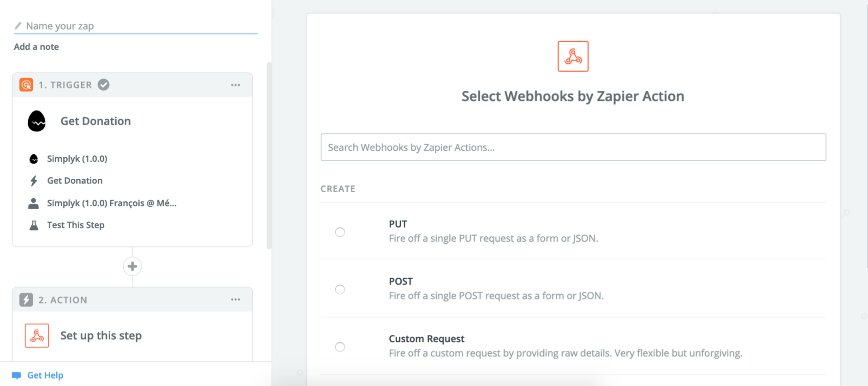Click the orange trigger step icon

26,85
